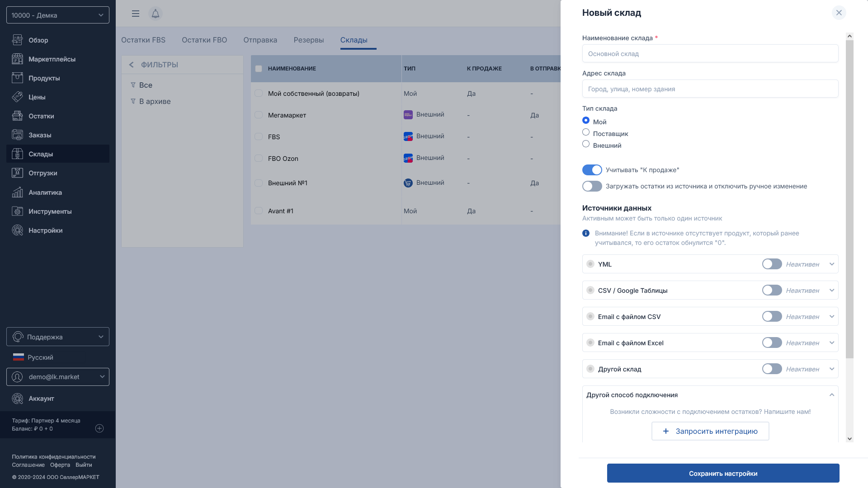Viewport: 868px width, 488px height.
Task: Open the 10000 - Демка account dropdown
Action: point(58,15)
